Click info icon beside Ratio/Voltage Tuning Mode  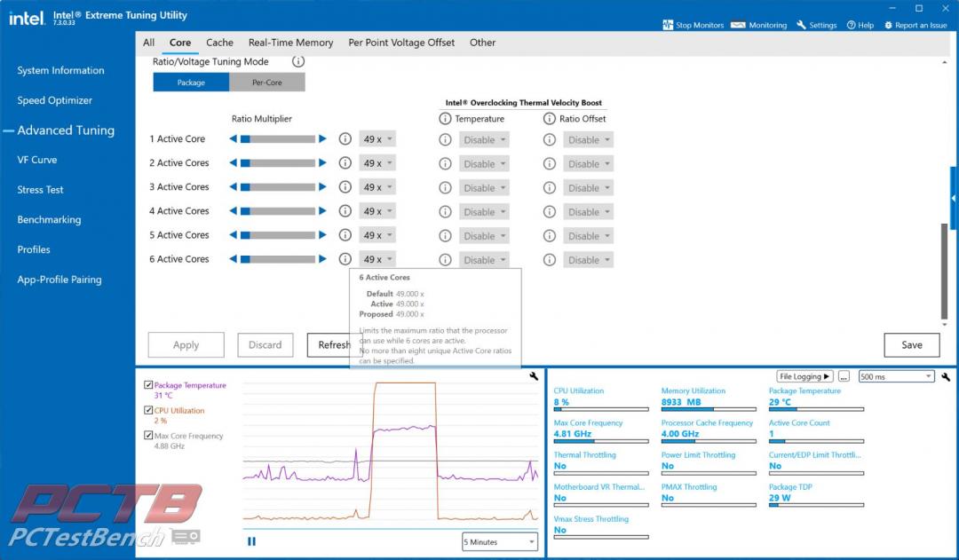tap(297, 61)
